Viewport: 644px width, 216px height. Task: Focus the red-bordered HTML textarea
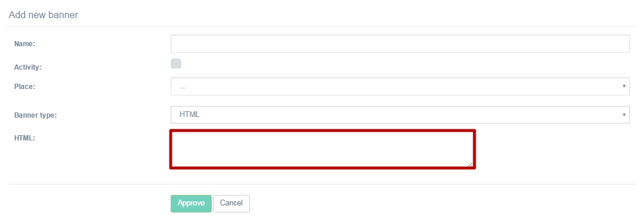[x=323, y=149]
